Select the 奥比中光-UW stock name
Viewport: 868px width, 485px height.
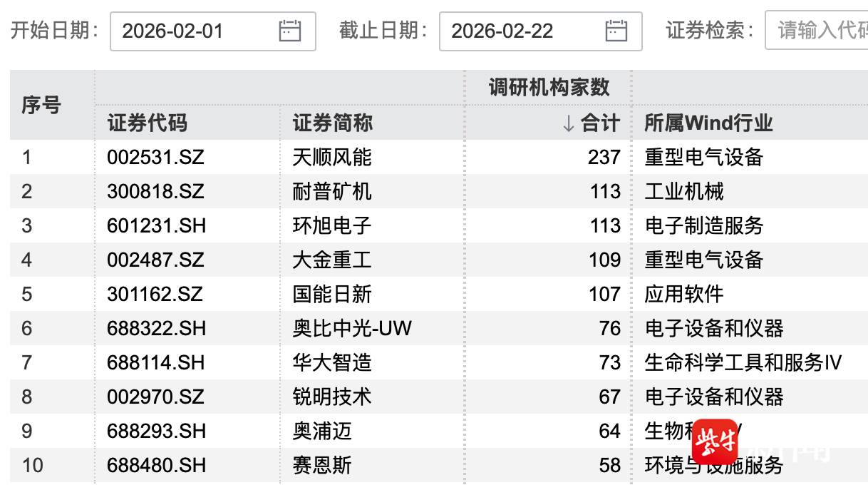tap(352, 328)
